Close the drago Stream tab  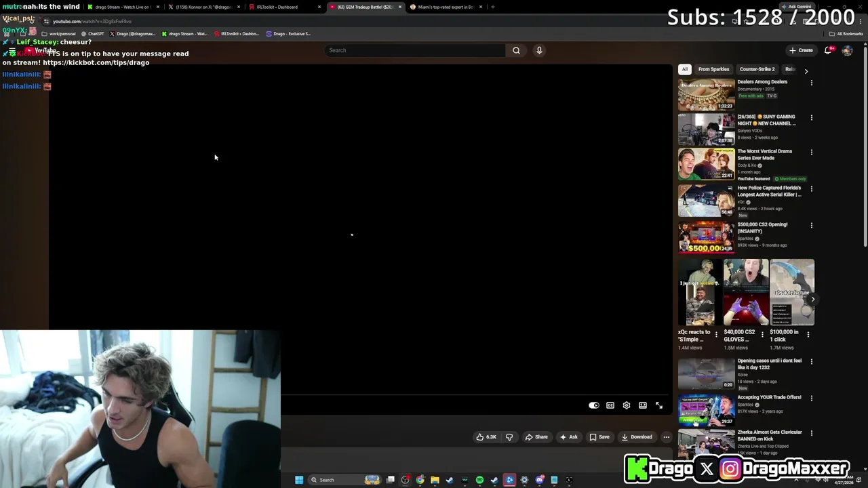point(158,7)
